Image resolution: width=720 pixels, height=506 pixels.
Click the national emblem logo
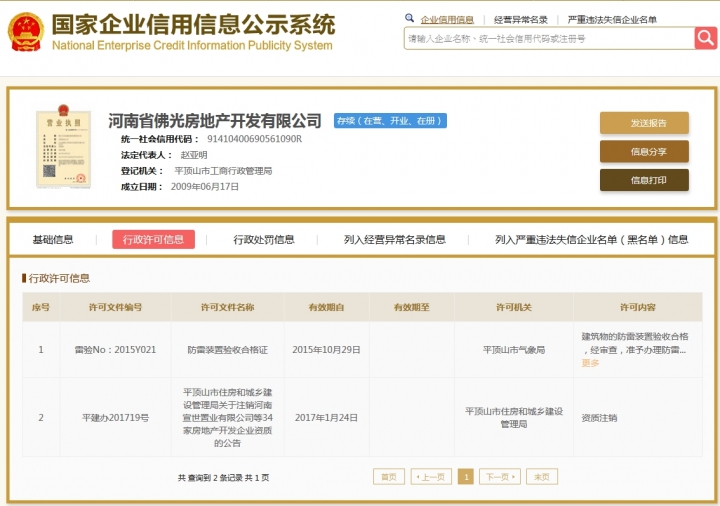click(26, 32)
